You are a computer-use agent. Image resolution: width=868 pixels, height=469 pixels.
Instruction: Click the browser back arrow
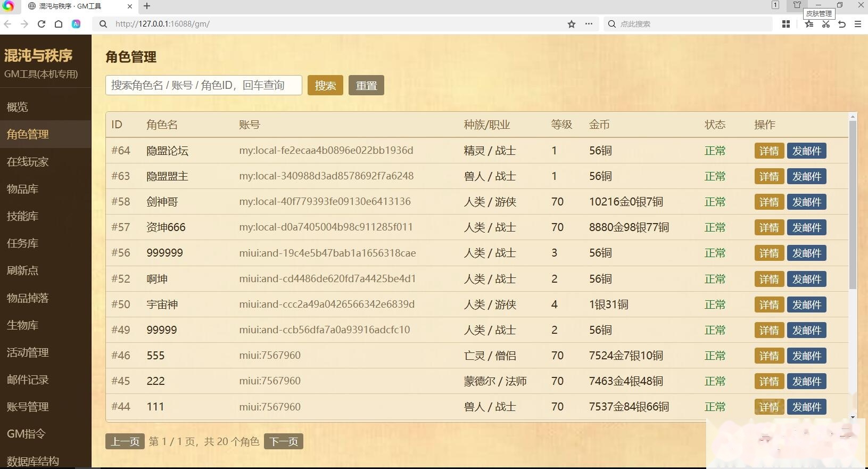pos(7,24)
